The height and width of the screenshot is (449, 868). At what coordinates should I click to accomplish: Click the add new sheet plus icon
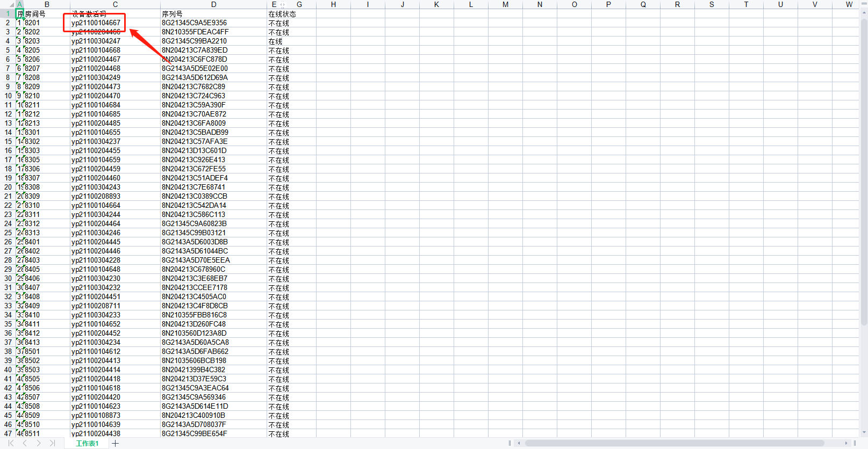[115, 443]
